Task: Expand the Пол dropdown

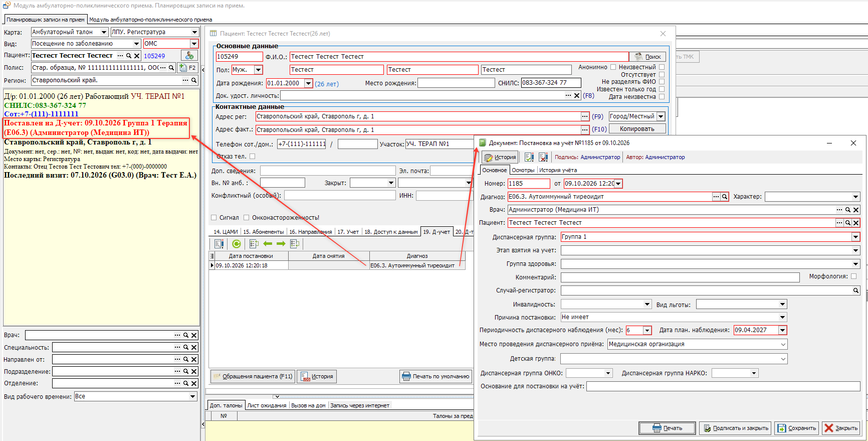Action: click(258, 70)
